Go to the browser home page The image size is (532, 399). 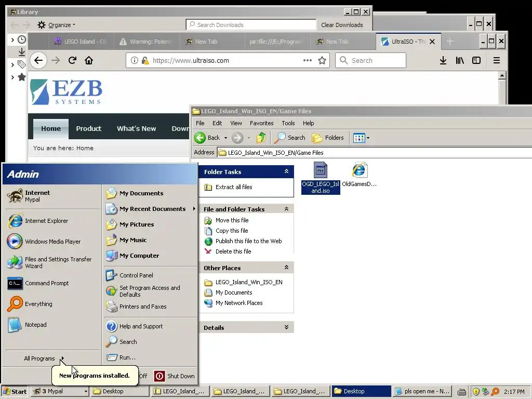pyautogui.click(x=89, y=60)
